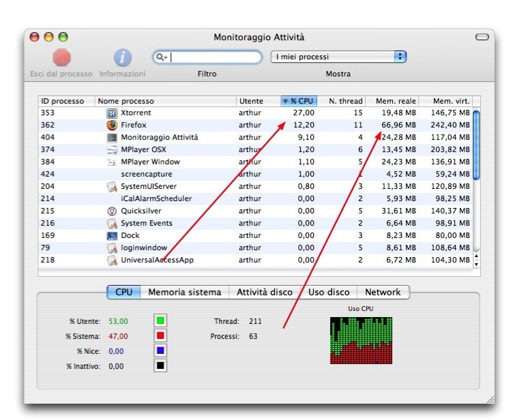This screenshot has height=420, width=515.
Task: Click the Esci dal processo stop icon
Action: pos(61,57)
